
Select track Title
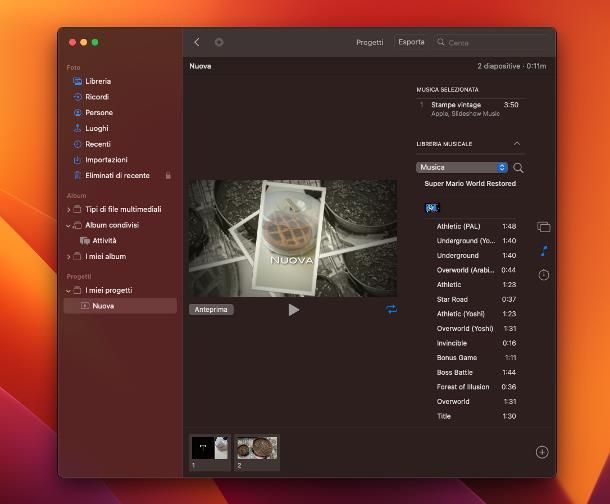coord(476,416)
